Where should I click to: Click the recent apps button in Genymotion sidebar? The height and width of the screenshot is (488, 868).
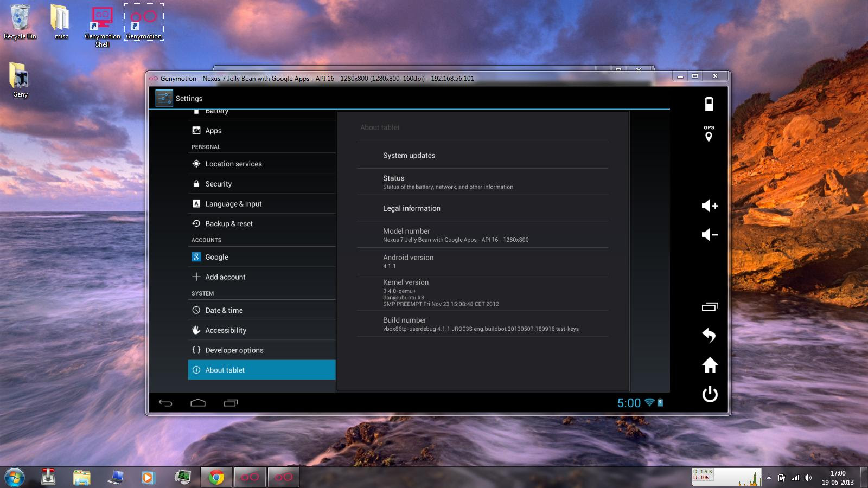pyautogui.click(x=710, y=307)
